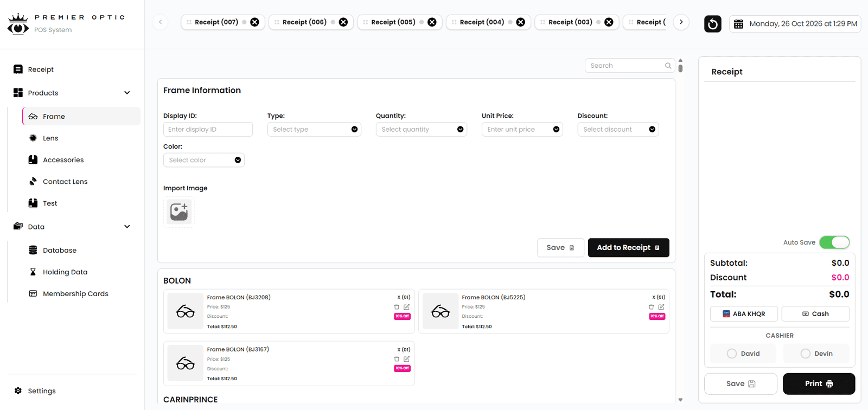
Task: Open the Quantity dropdown
Action: [x=422, y=130]
